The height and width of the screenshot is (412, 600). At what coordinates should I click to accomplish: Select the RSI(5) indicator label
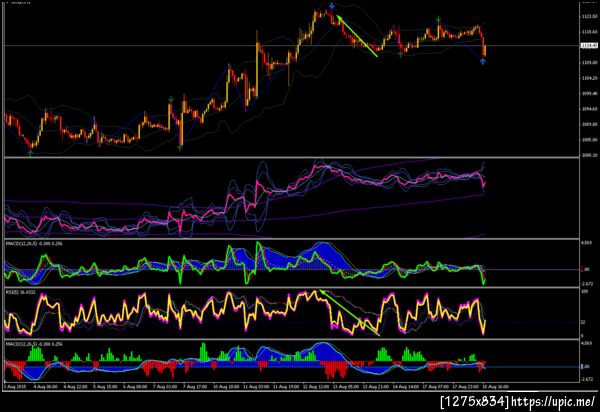[20, 293]
